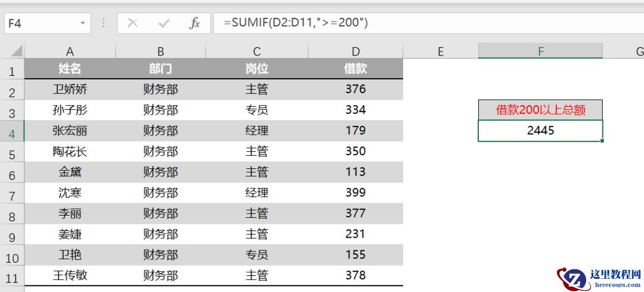Click the cancel (X) formula icon
The width and height of the screenshot is (644, 292).
pos(133,23)
